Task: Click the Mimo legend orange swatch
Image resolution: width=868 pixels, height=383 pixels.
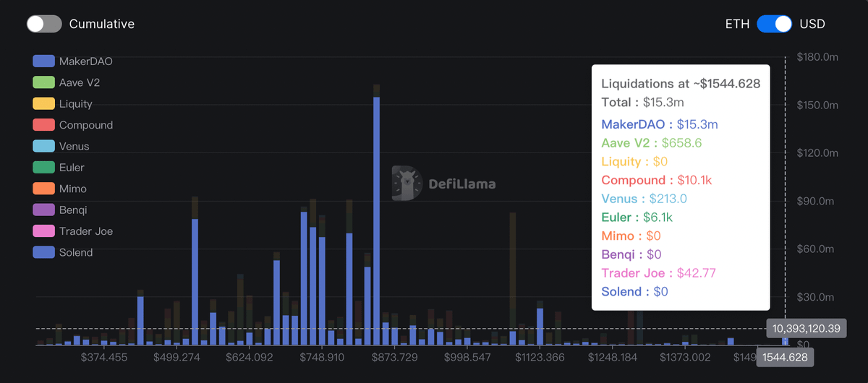Action: point(44,189)
